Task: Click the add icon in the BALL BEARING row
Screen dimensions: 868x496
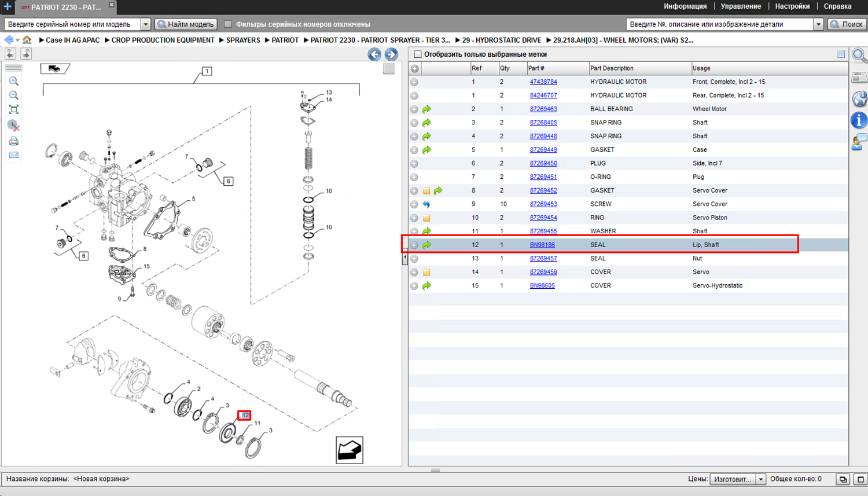Action: 414,109
